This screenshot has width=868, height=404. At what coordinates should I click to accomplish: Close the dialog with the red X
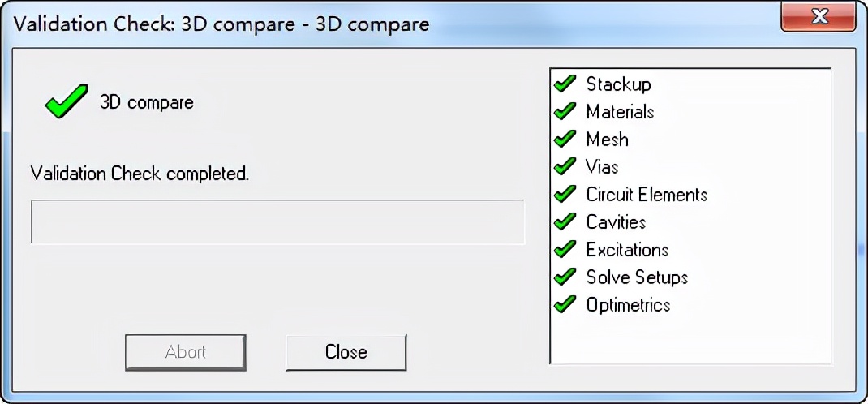pyautogui.click(x=819, y=16)
